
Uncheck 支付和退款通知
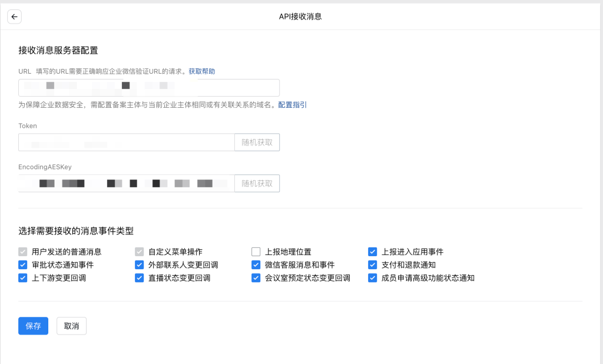click(372, 264)
